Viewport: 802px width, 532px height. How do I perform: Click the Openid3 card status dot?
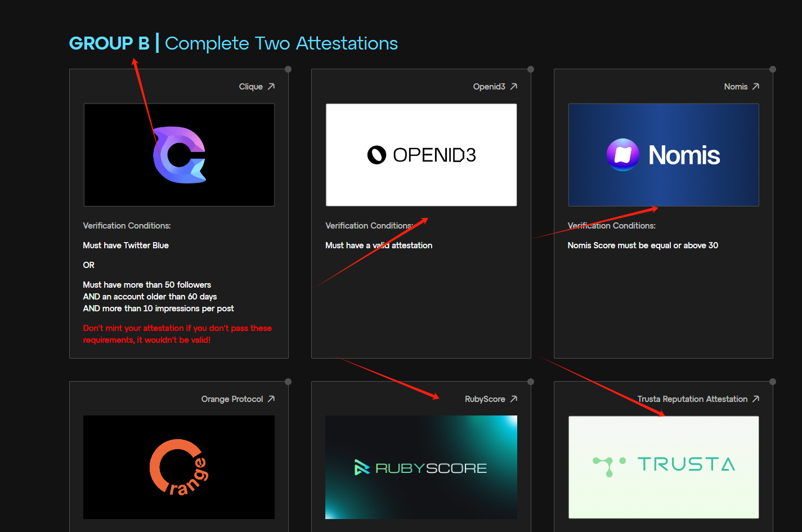pos(531,69)
